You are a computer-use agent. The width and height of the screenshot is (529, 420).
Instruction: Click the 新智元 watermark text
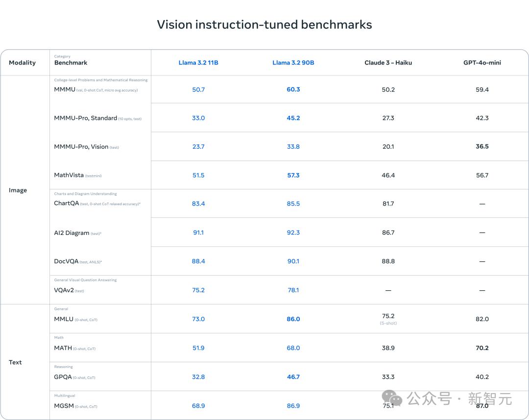(490, 398)
